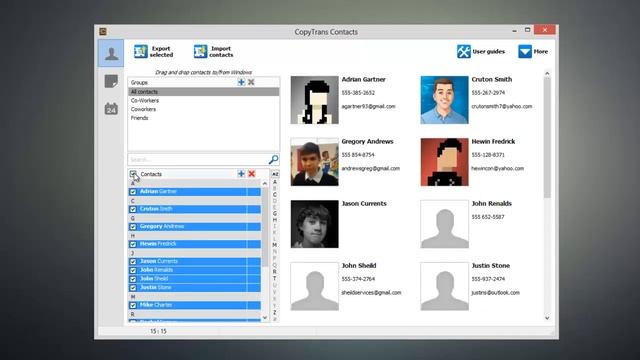640x360 pixels.
Task: Click Jason Currents' photo thumbnail
Action: tap(315, 224)
